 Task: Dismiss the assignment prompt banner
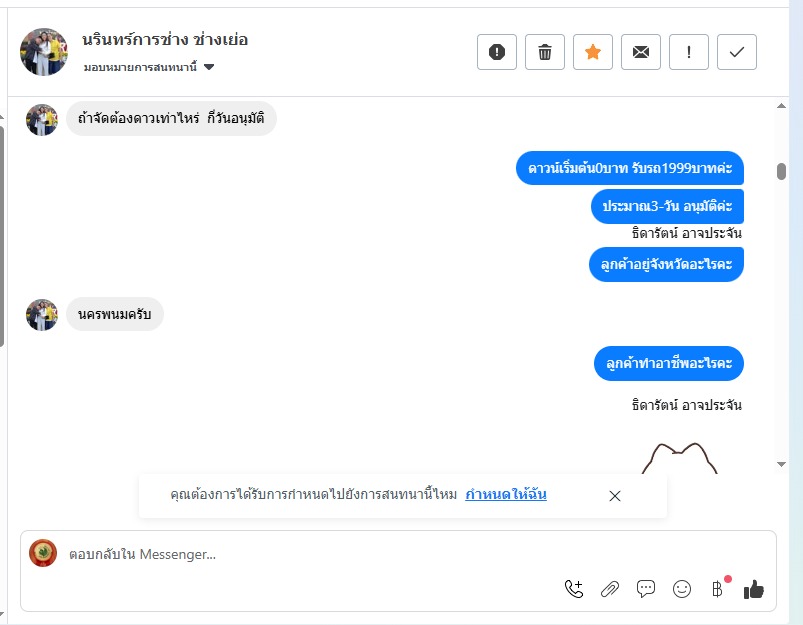pyautogui.click(x=615, y=496)
